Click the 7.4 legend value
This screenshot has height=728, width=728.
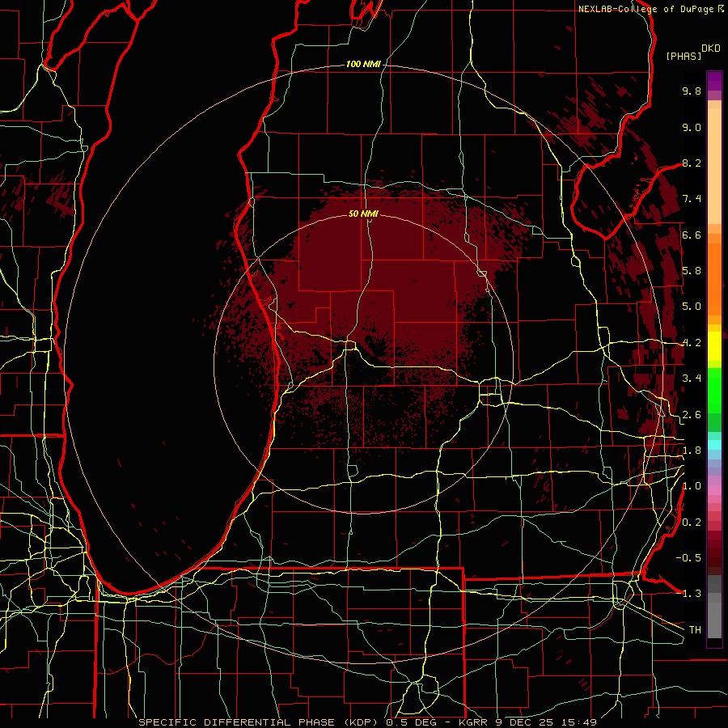[x=692, y=199]
